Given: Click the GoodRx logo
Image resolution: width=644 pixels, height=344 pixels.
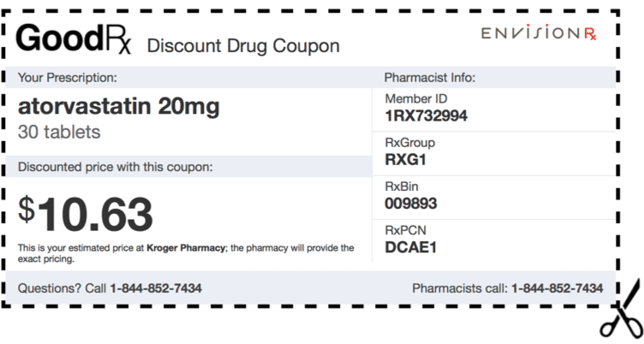Looking at the screenshot, I should coord(74,39).
